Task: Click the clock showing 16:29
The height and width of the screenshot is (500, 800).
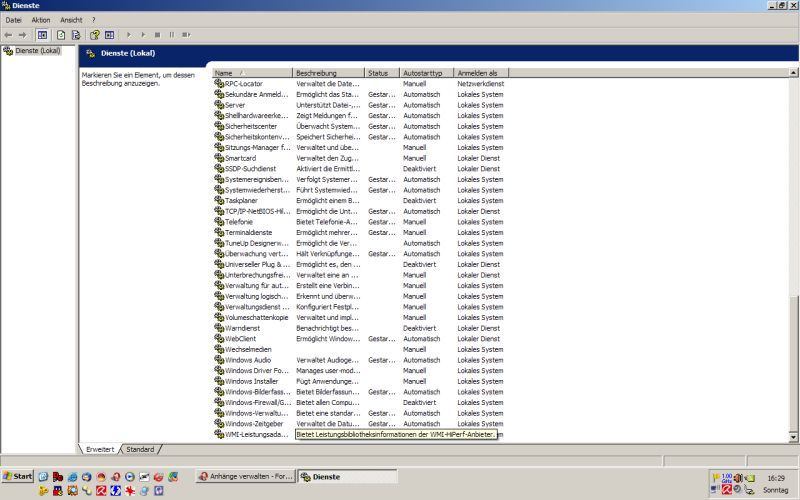Action: point(776,478)
